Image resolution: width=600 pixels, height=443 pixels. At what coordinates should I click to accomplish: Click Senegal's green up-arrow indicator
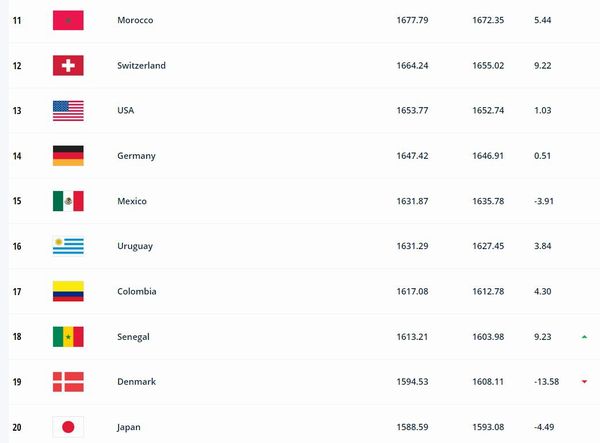[584, 337]
